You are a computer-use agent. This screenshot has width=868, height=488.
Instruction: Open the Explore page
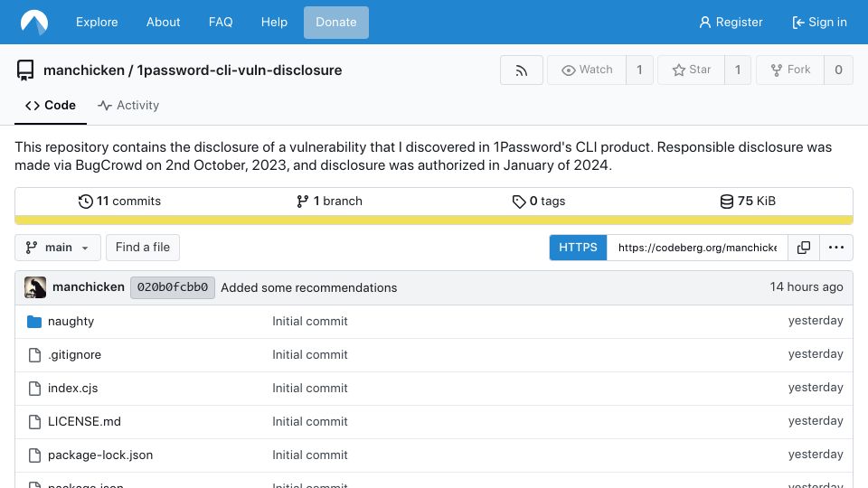point(97,22)
